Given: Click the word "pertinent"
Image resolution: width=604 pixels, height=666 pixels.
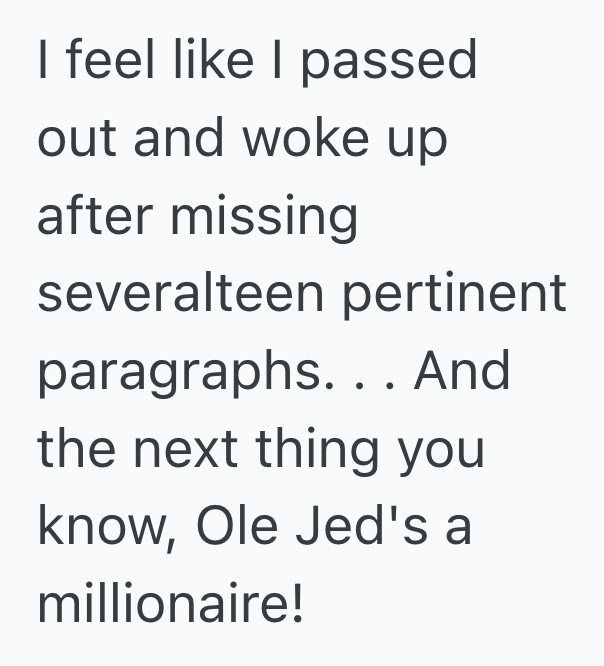Looking at the screenshot, I should [464, 293].
